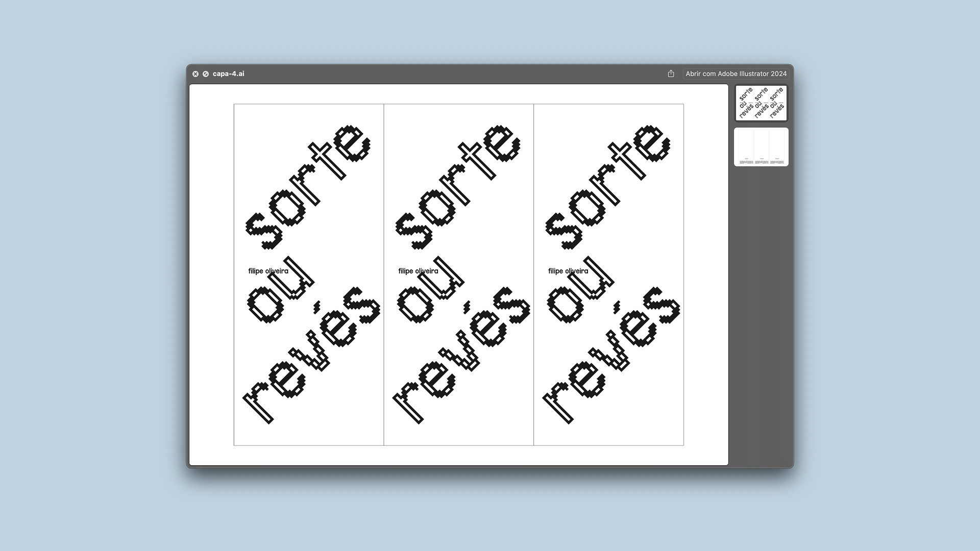Select the second page thumbnail

pos(761,147)
